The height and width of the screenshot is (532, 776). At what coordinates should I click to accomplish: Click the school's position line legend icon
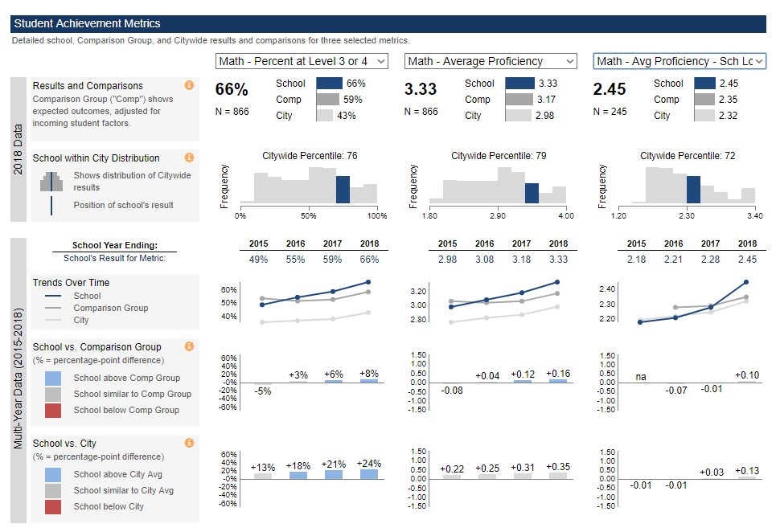pyautogui.click(x=51, y=205)
